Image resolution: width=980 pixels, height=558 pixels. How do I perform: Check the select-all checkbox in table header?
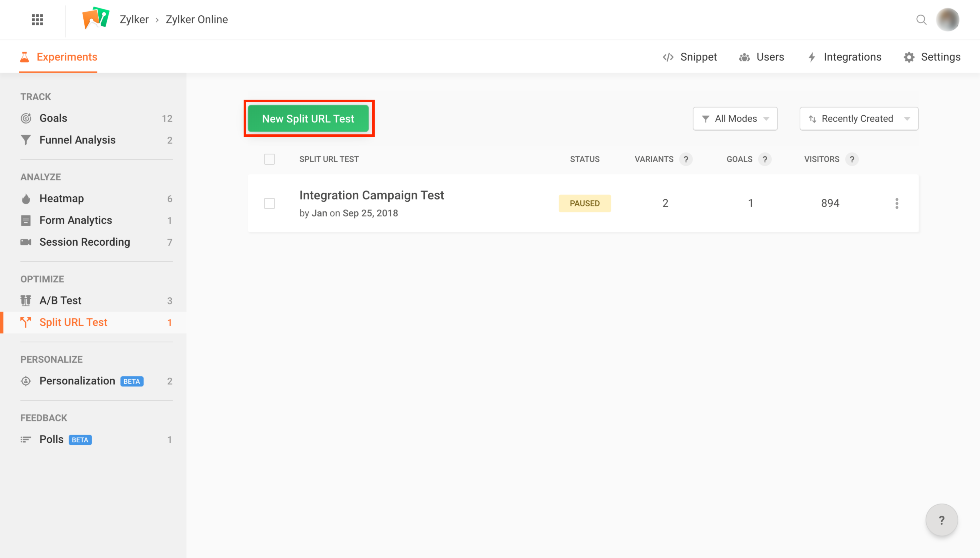click(x=269, y=159)
